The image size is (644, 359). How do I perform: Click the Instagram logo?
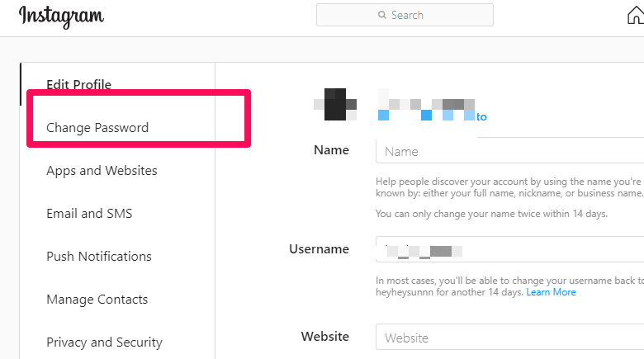click(x=62, y=17)
